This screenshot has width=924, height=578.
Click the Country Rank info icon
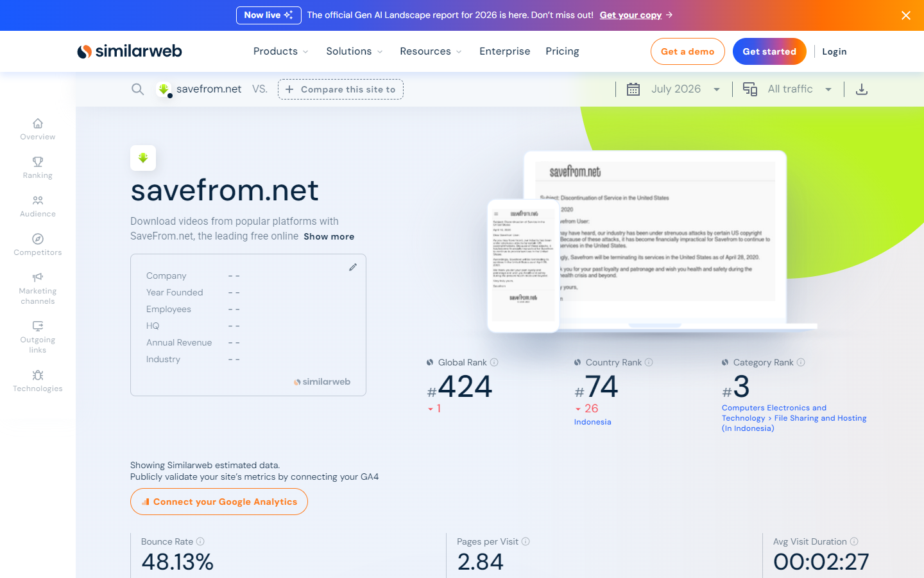click(649, 362)
